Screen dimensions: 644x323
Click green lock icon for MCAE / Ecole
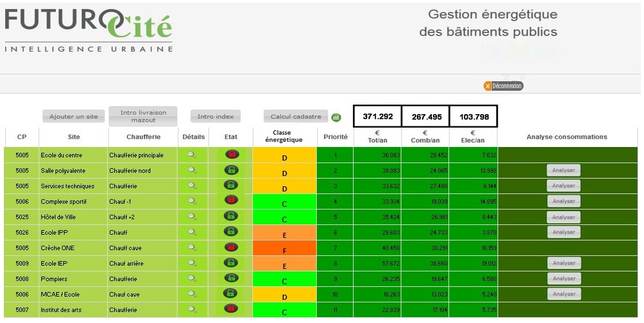point(230,293)
